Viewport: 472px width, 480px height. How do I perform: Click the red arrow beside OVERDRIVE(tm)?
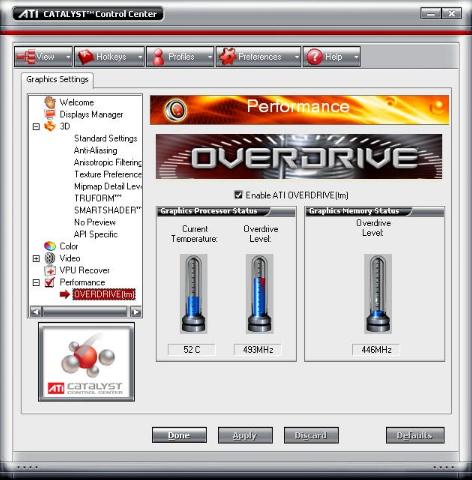(x=65, y=294)
